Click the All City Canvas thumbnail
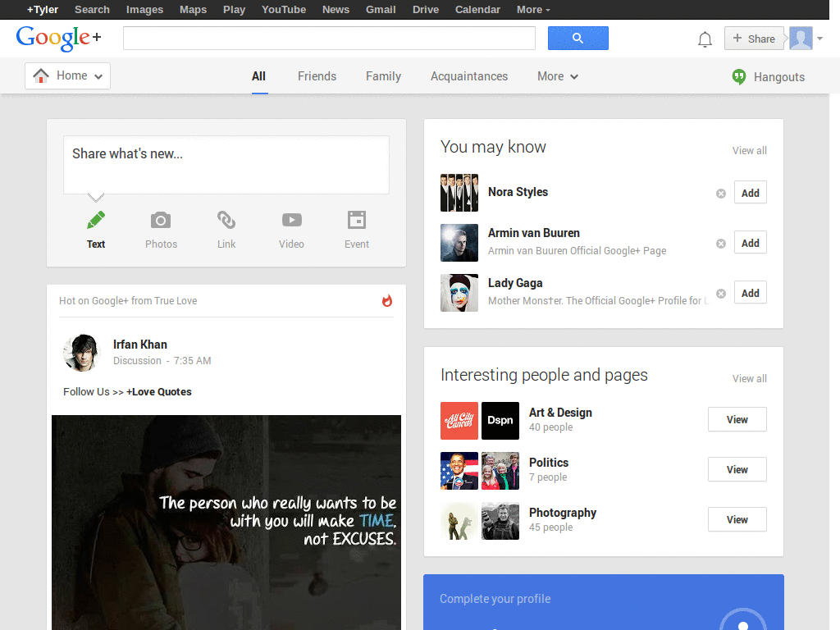840x630 pixels. tap(459, 421)
